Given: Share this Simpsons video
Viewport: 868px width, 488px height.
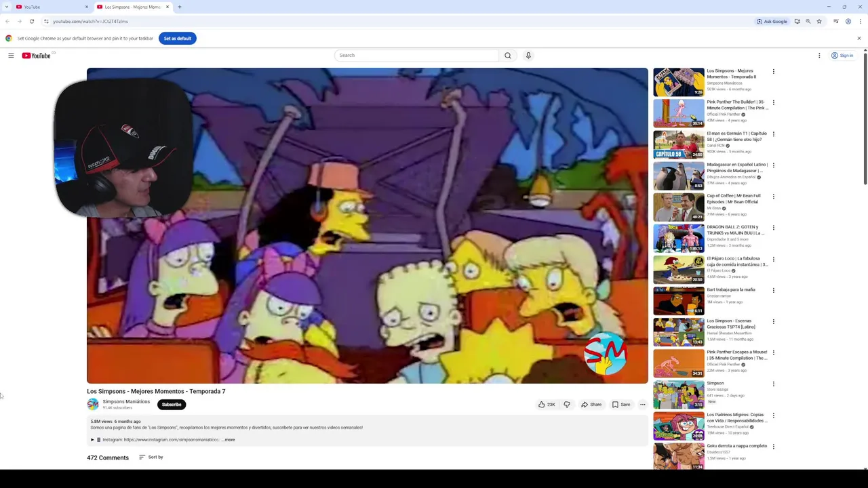Looking at the screenshot, I should pyautogui.click(x=591, y=405).
